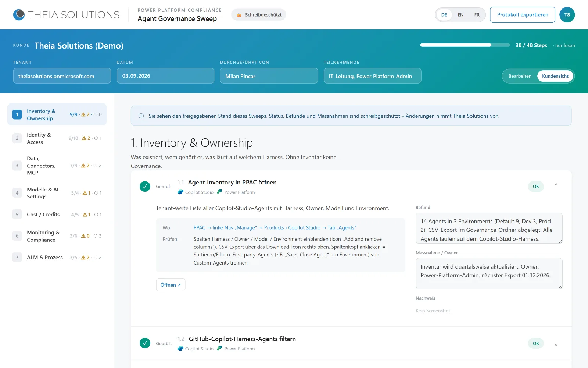Click the number 2 badge for Identity section
This screenshot has height=368, width=588.
(x=17, y=138)
